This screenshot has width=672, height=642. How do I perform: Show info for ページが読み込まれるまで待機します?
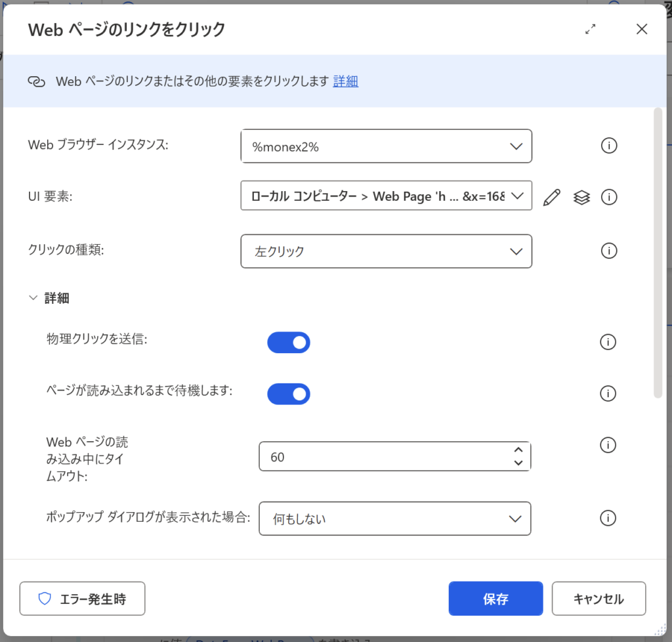[609, 393]
